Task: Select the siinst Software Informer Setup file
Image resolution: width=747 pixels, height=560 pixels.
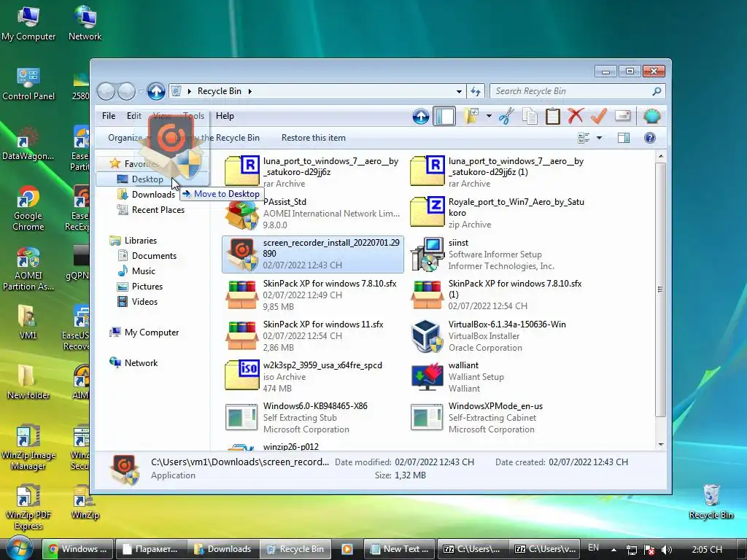Action: click(x=498, y=254)
